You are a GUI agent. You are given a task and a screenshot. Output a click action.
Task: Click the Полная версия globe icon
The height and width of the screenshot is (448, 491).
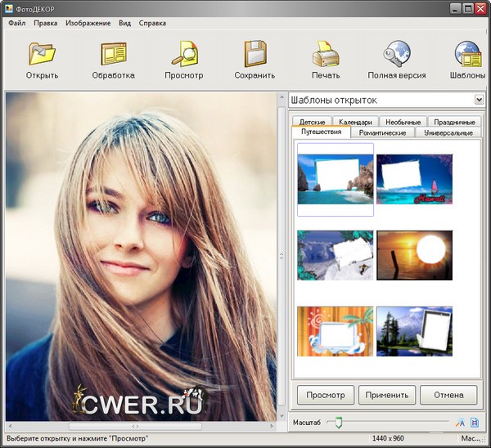[x=396, y=54]
